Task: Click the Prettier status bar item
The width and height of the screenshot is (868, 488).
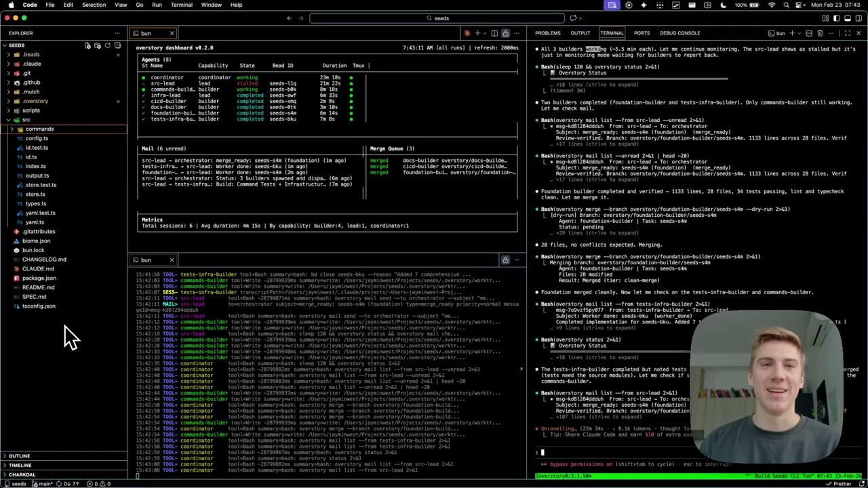Action: pos(840,484)
